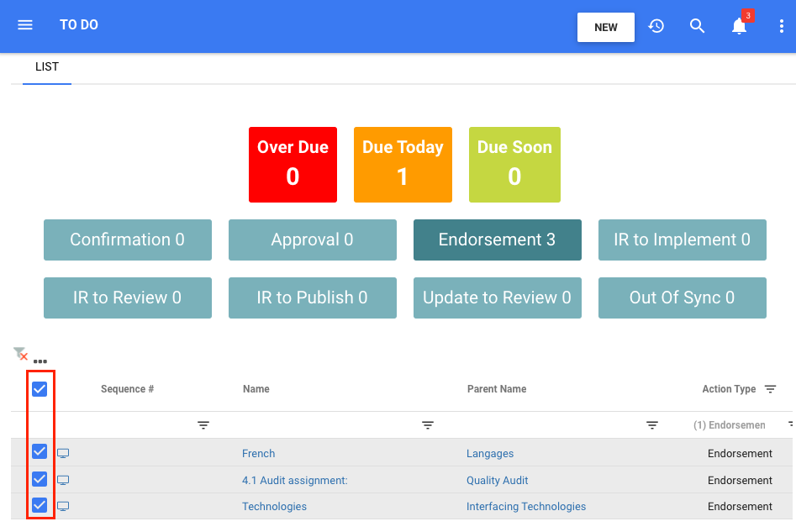
Task: Uncheck the select-all header checkbox
Action: pos(40,389)
